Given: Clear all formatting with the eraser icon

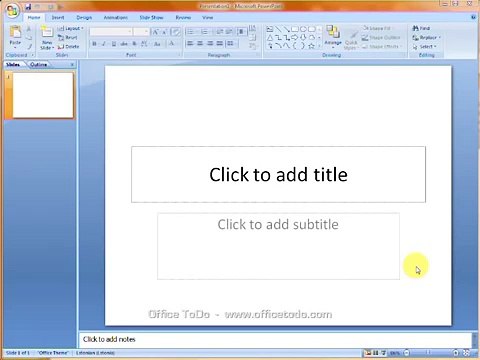Looking at the screenshot, I should (x=175, y=32).
